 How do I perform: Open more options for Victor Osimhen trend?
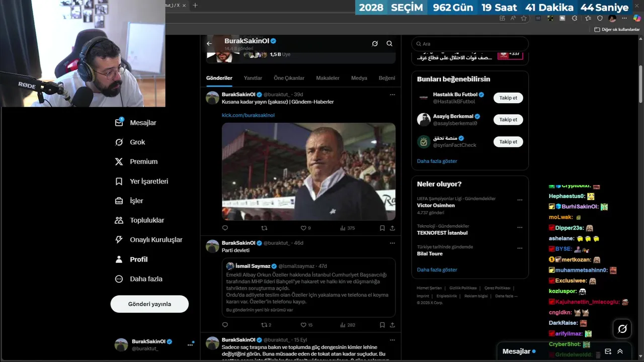pyautogui.click(x=520, y=200)
